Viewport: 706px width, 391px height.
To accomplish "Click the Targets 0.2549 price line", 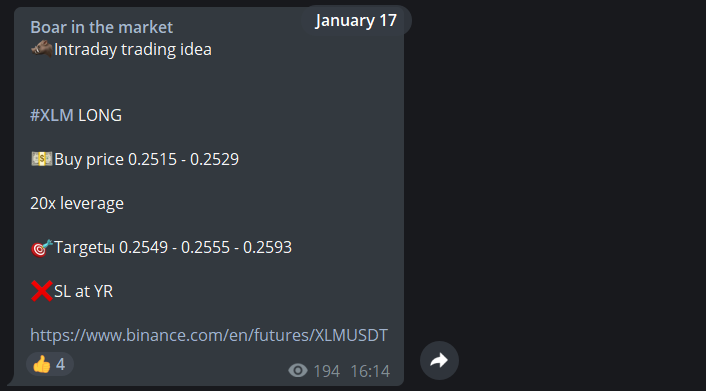I will pos(173,247).
